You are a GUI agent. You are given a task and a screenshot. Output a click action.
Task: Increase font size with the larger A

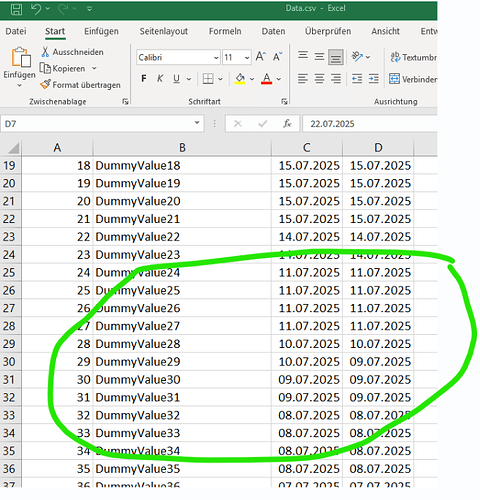click(x=261, y=57)
